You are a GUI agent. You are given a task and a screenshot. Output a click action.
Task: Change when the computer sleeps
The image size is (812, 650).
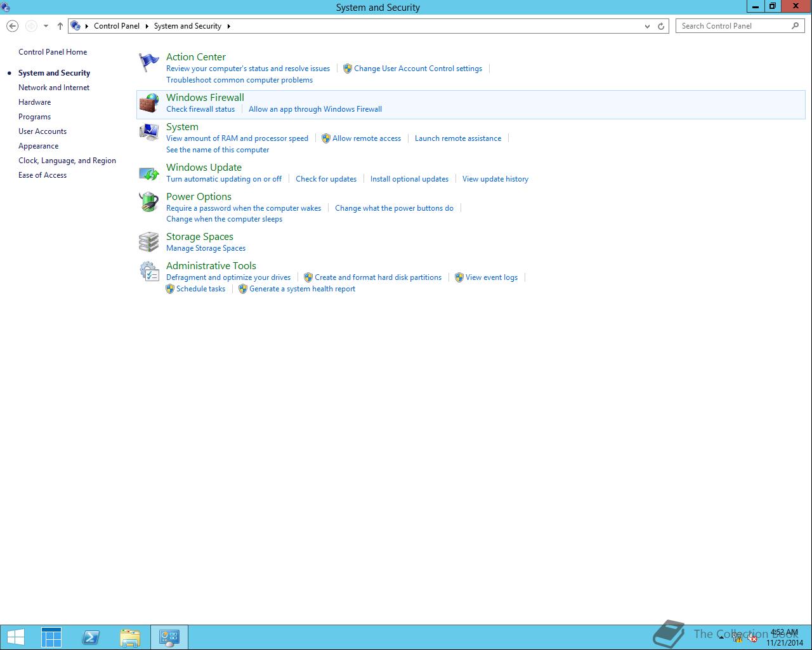point(224,219)
